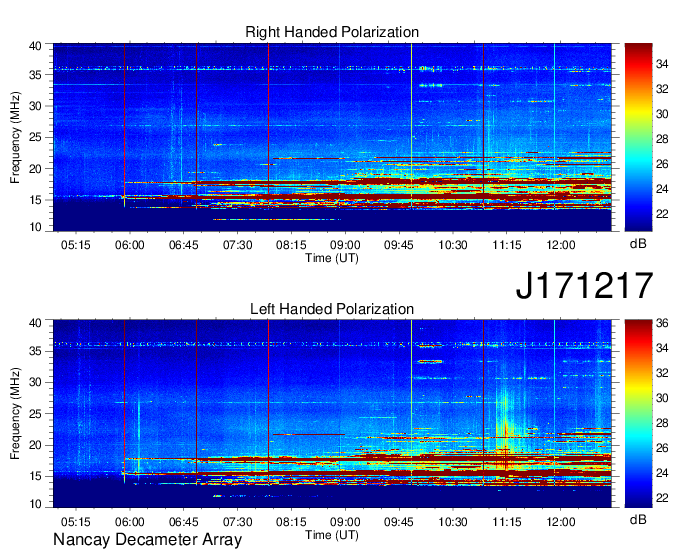Click the 06:45 tick under Right Handed plot
The height and width of the screenshot is (552, 680).
tap(183, 245)
